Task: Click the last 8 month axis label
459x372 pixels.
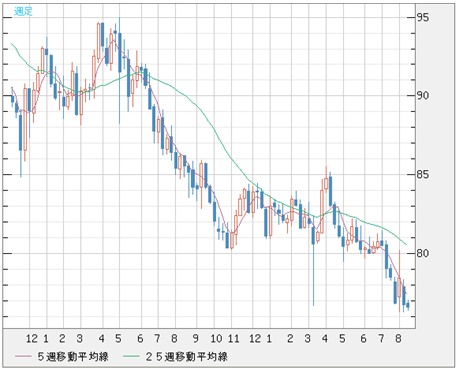Action: (x=398, y=339)
